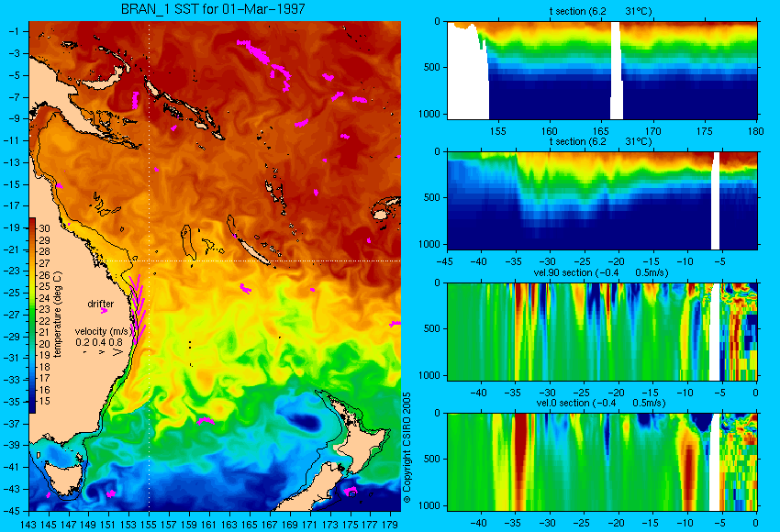Pick the dark blue bottom of the temperature color bar
The image size is (780, 532).
coord(32,405)
